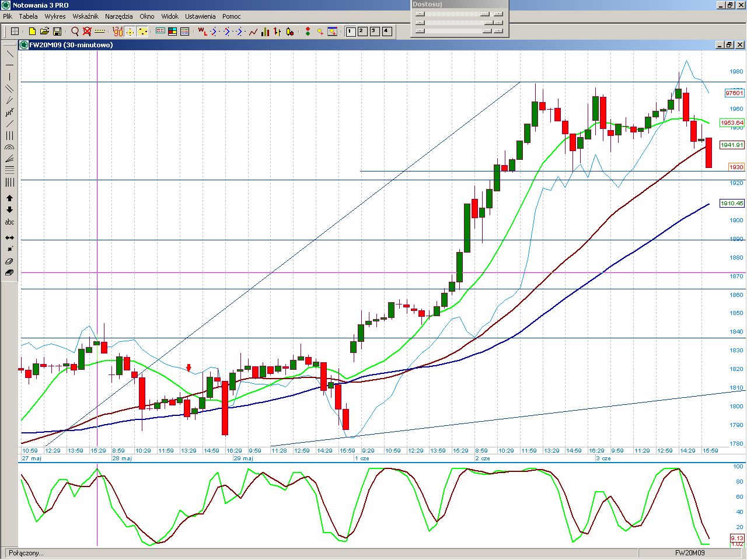Image resolution: width=747 pixels, height=560 pixels.
Task: Switch to workspace 4 button
Action: tap(387, 32)
